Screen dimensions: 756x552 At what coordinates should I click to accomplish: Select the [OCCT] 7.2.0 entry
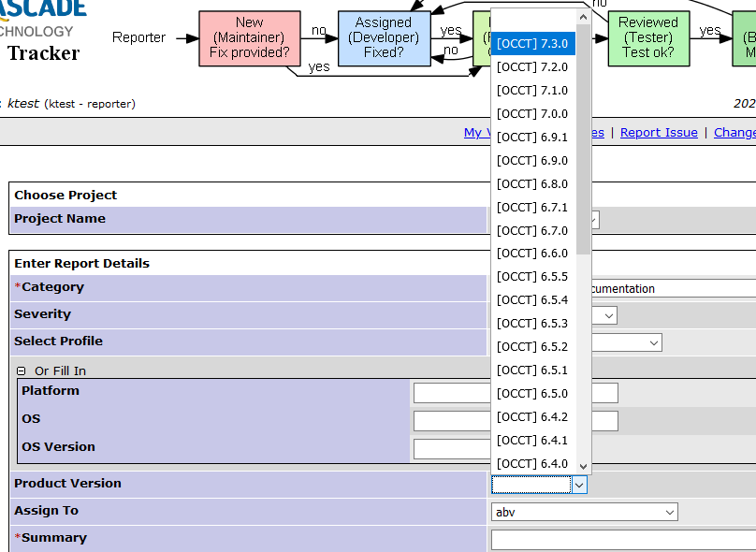point(532,67)
